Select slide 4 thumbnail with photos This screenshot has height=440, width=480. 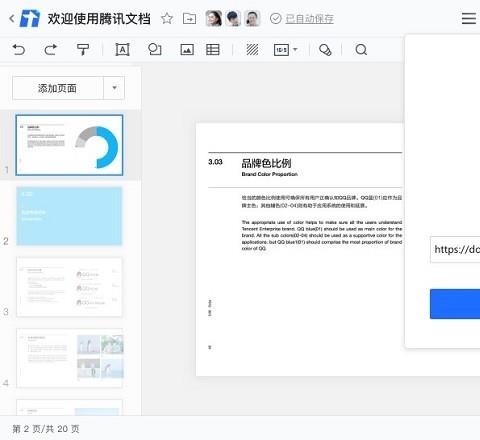click(x=69, y=358)
